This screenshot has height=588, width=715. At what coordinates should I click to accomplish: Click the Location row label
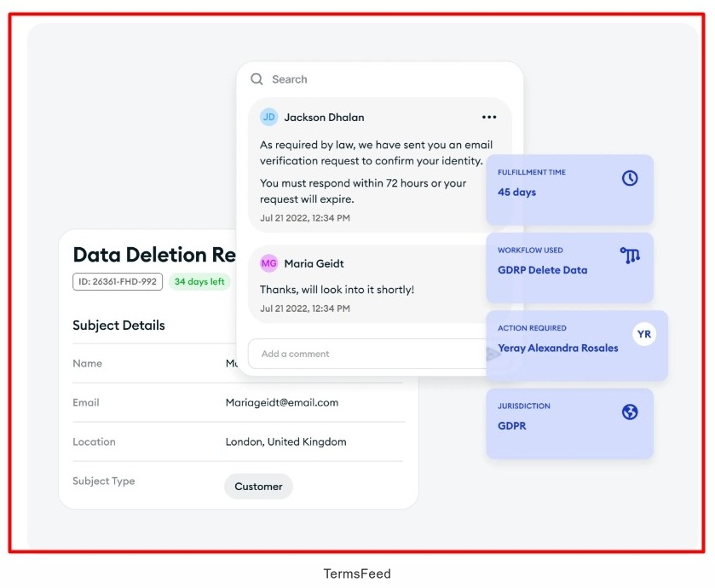94,441
